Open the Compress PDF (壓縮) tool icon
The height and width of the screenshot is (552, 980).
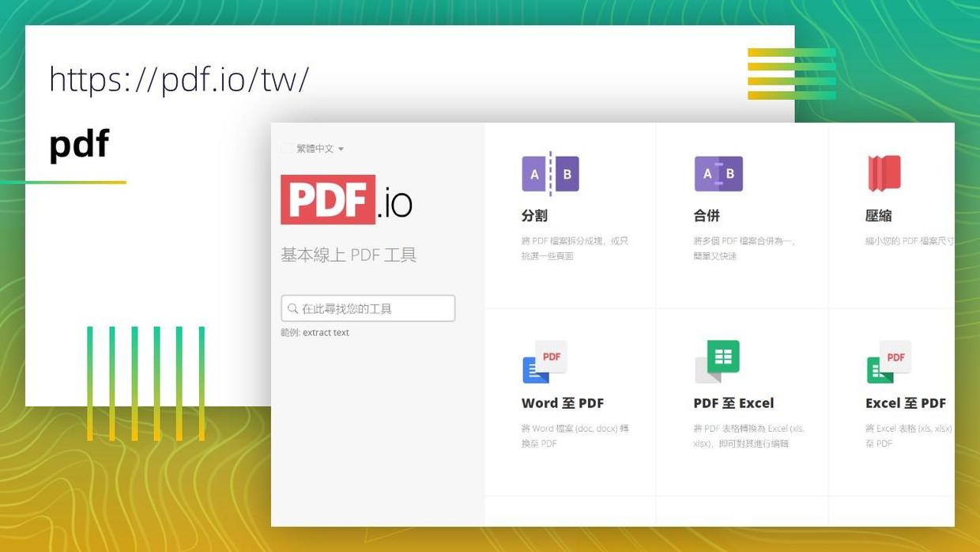[884, 173]
